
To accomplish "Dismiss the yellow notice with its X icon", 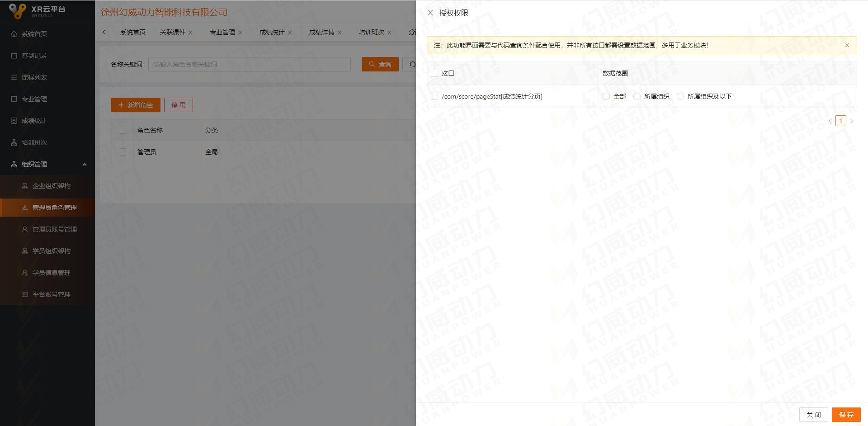I will coord(847,45).
